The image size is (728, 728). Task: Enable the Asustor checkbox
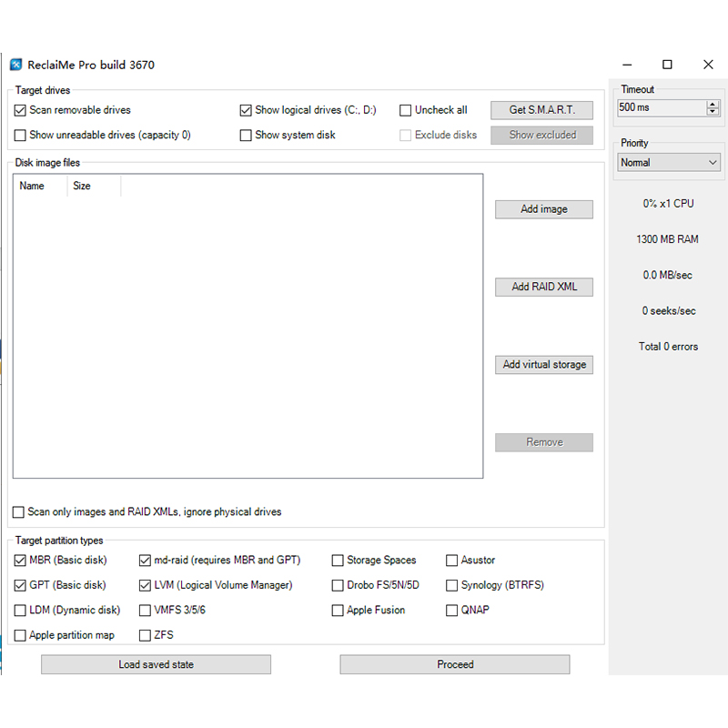(451, 561)
